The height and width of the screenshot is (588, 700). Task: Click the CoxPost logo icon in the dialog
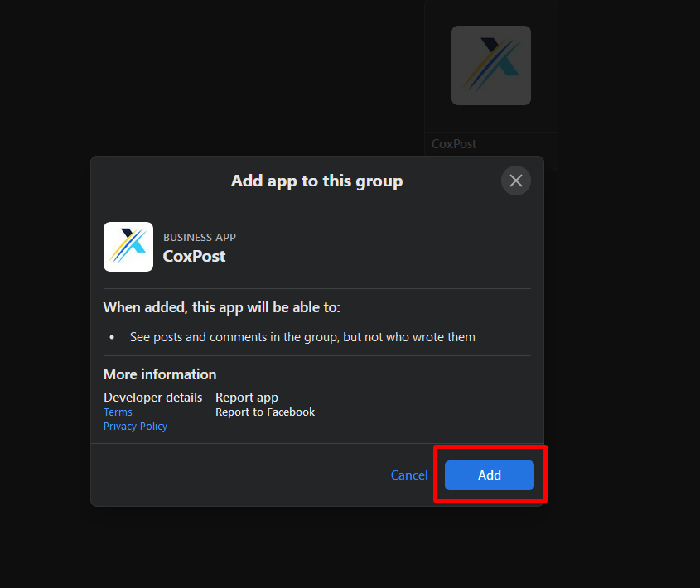[x=128, y=247]
